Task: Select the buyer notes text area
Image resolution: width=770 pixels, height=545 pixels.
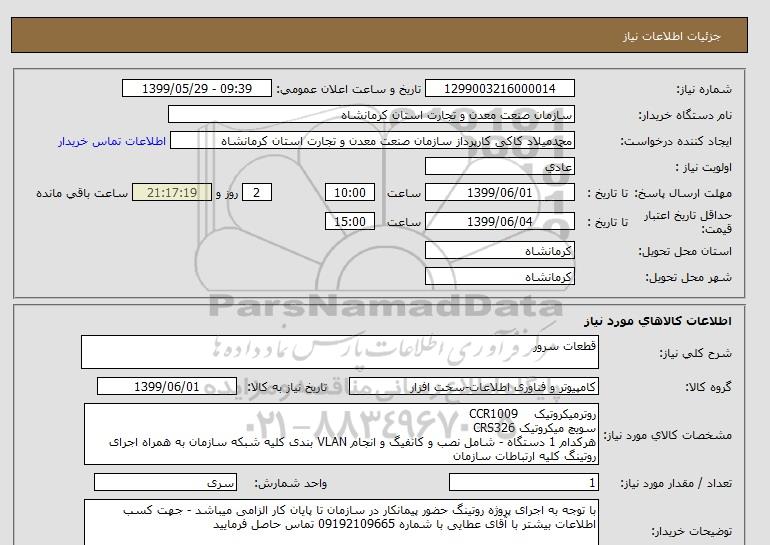Action: [341, 522]
